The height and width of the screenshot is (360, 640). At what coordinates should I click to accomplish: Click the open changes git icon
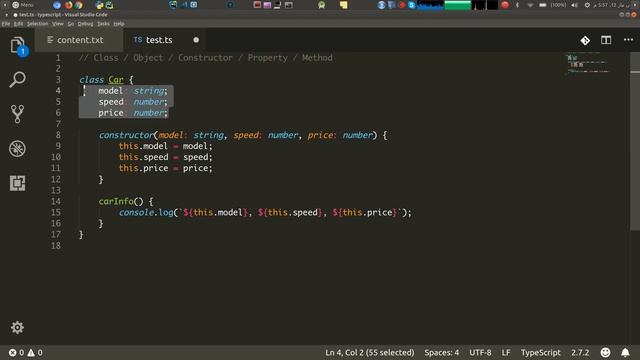(x=585, y=40)
